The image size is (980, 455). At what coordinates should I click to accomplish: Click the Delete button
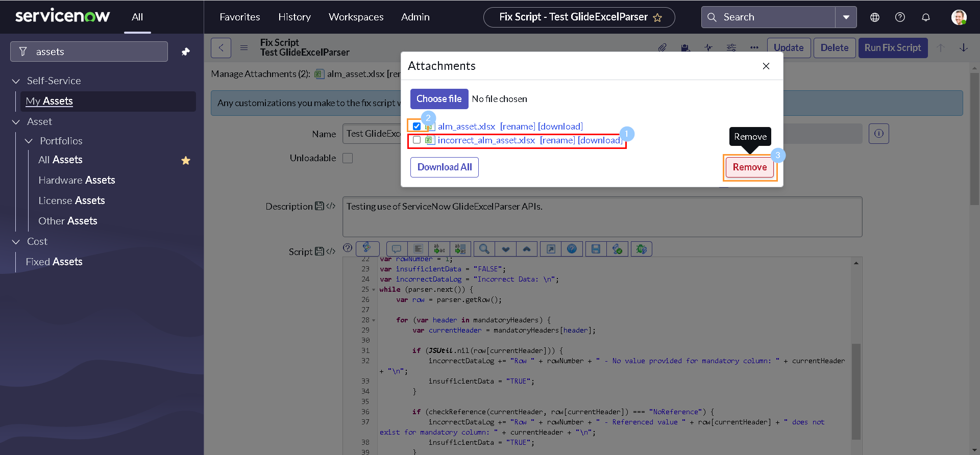(x=835, y=48)
